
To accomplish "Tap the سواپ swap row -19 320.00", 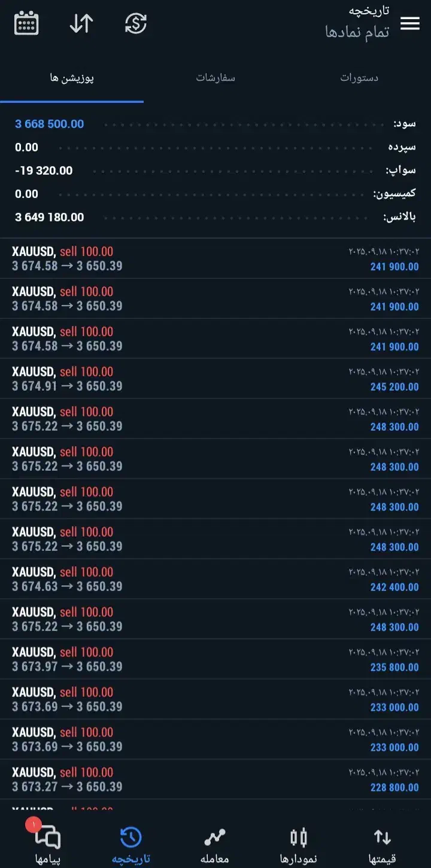I will (215, 170).
